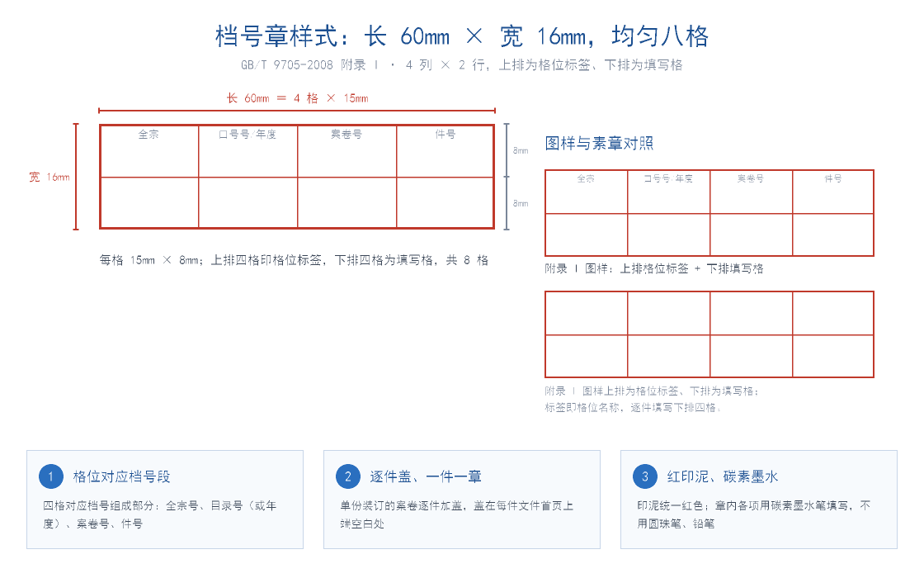Select the 件号 cell in the large stamp diagram
Viewport: 924px width, 578px height.
click(x=445, y=151)
